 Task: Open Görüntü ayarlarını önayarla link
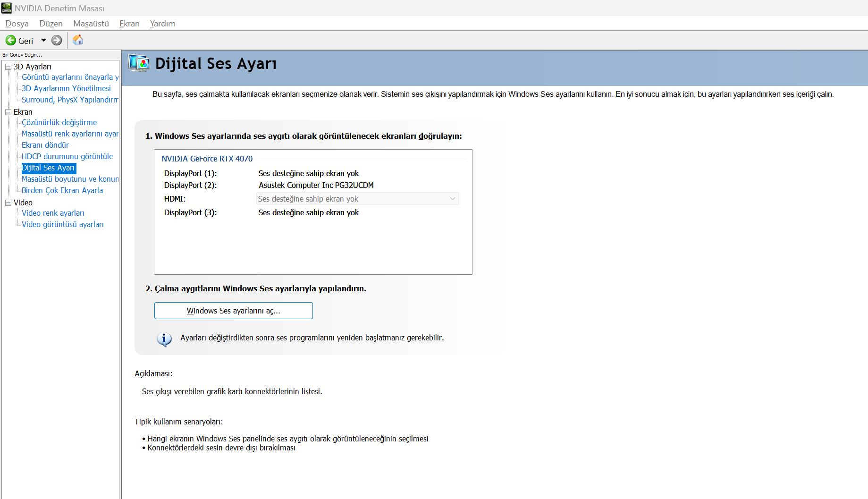coord(70,77)
